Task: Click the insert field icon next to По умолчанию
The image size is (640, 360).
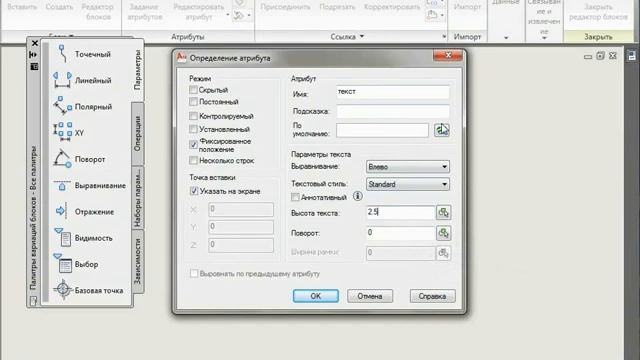Action: tap(442, 130)
